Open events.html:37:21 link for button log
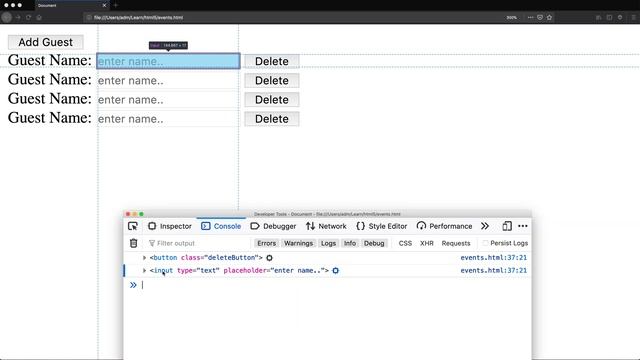 click(x=493, y=258)
